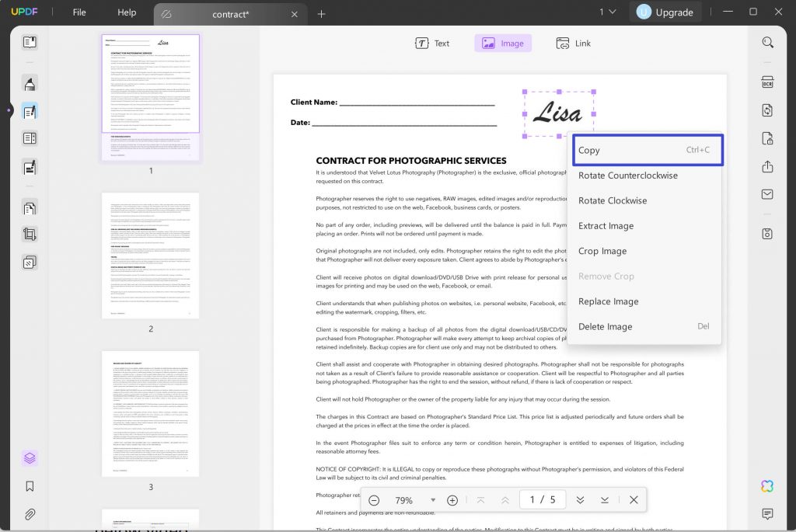Image resolution: width=796 pixels, height=532 pixels.
Task: Keep Image editing mode active
Action: click(503, 43)
